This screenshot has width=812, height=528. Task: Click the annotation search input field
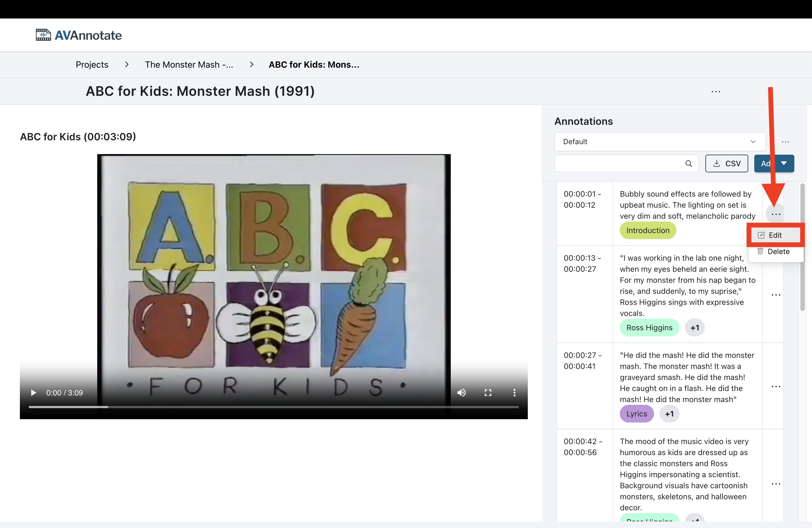tap(618, 163)
